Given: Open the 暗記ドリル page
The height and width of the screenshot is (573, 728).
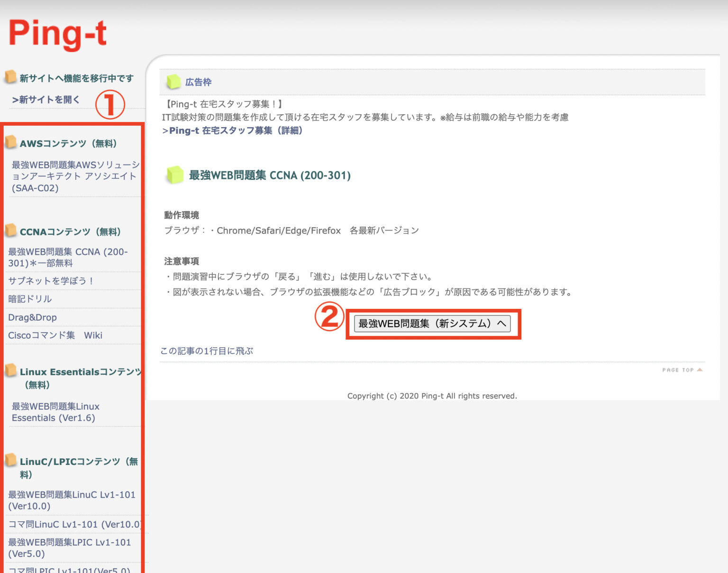Looking at the screenshot, I should [28, 298].
